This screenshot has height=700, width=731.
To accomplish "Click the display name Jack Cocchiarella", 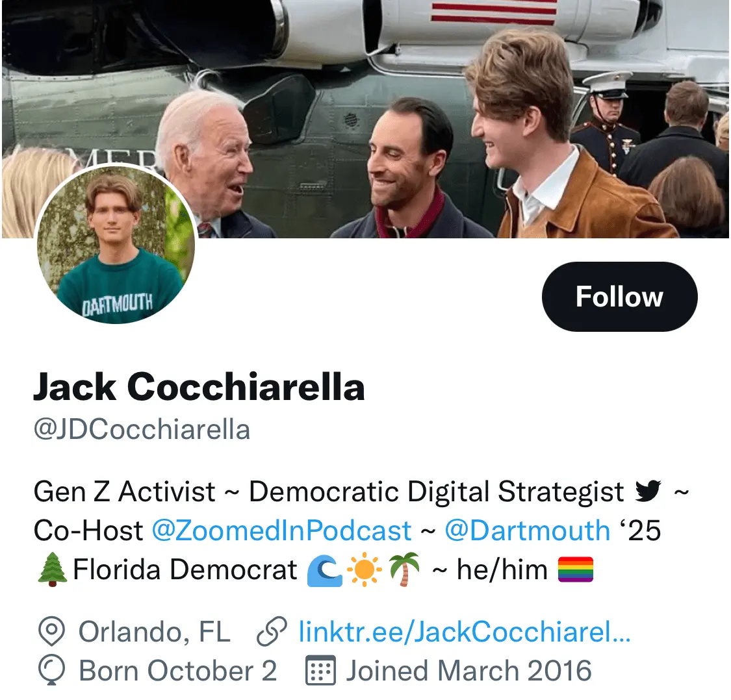I will coord(199,388).
